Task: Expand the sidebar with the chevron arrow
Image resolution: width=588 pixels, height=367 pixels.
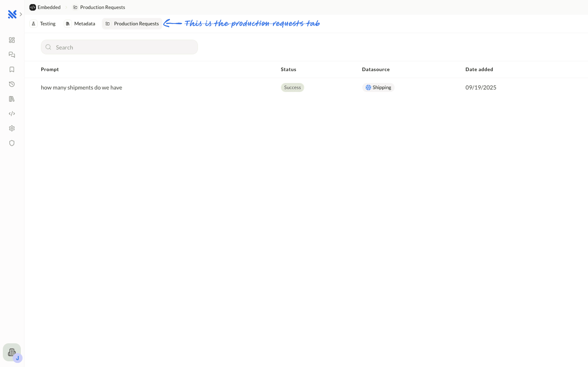Action: point(21,14)
